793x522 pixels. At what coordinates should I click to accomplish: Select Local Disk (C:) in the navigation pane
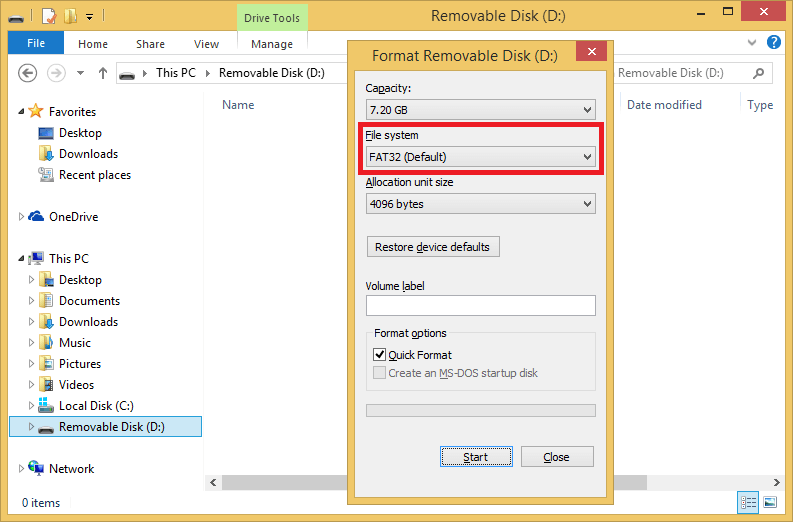[95, 406]
